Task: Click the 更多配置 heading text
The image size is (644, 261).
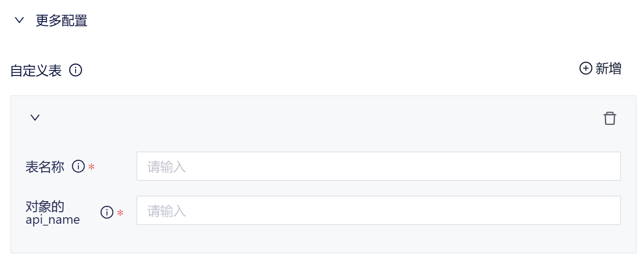Action: 61,21
